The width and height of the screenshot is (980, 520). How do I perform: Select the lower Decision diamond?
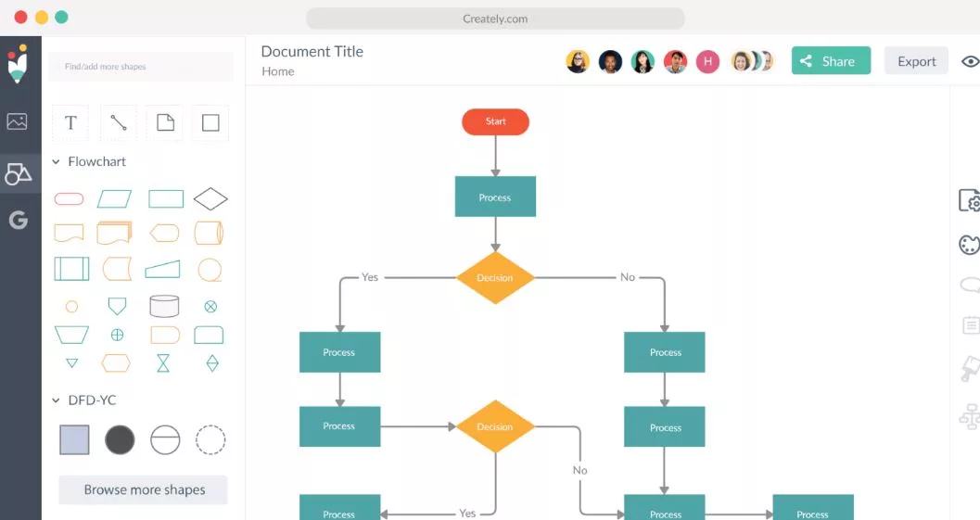pyautogui.click(x=495, y=427)
